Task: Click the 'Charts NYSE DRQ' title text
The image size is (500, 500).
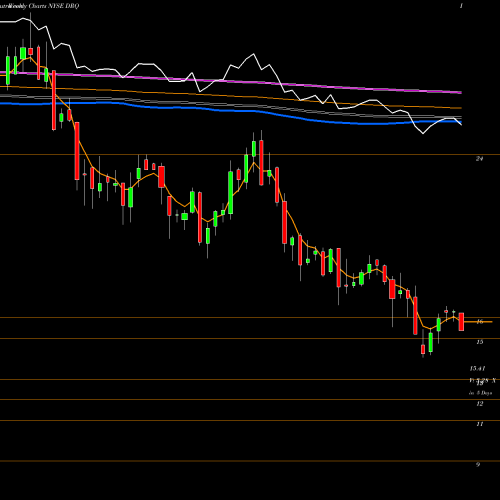Action: point(53,6)
